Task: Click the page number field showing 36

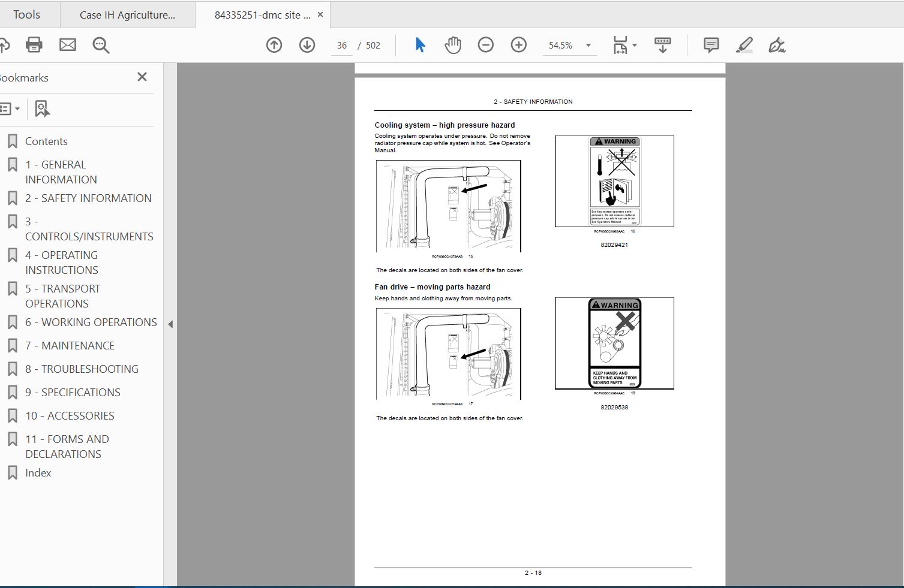Action: (342, 46)
